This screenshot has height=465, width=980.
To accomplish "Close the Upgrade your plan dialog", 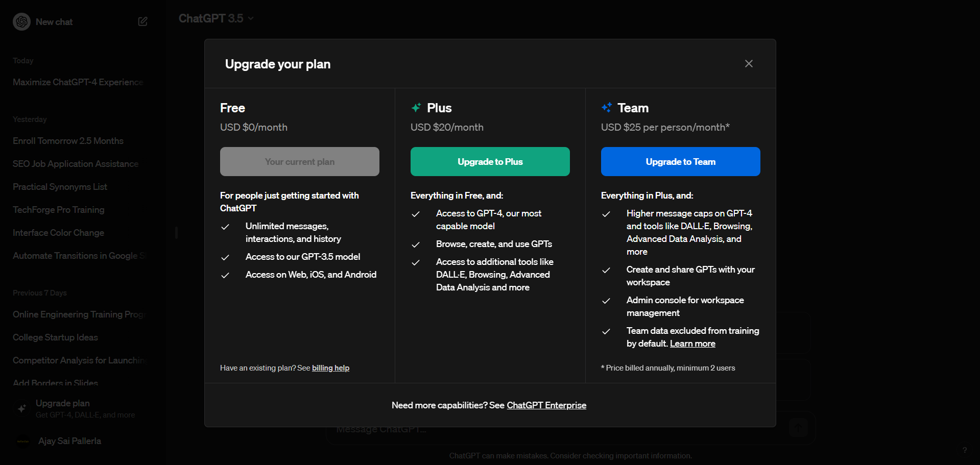I will [749, 64].
